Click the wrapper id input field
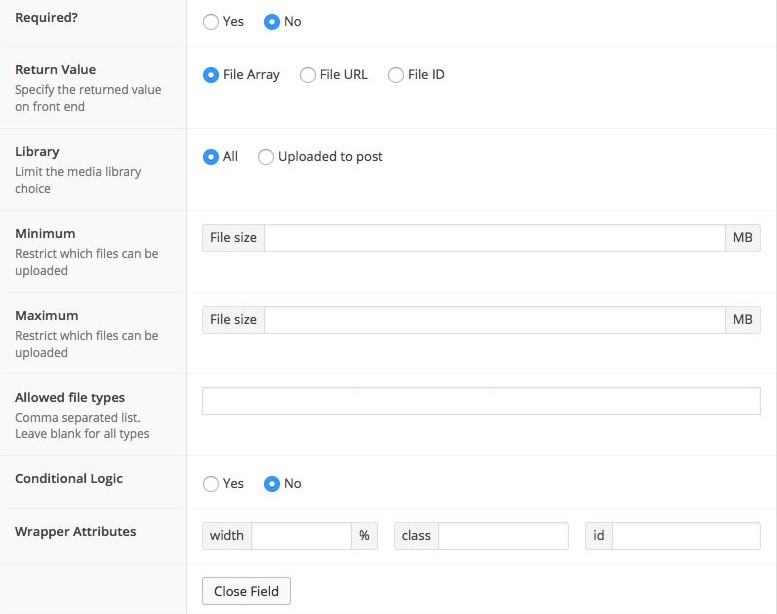The height and width of the screenshot is (614, 777). click(x=686, y=536)
